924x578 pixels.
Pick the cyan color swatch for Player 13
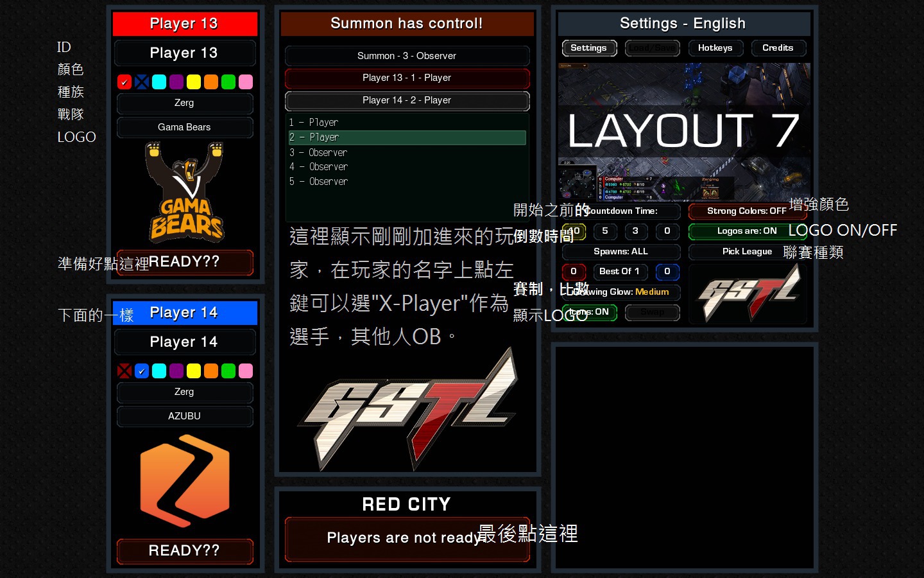coord(159,82)
